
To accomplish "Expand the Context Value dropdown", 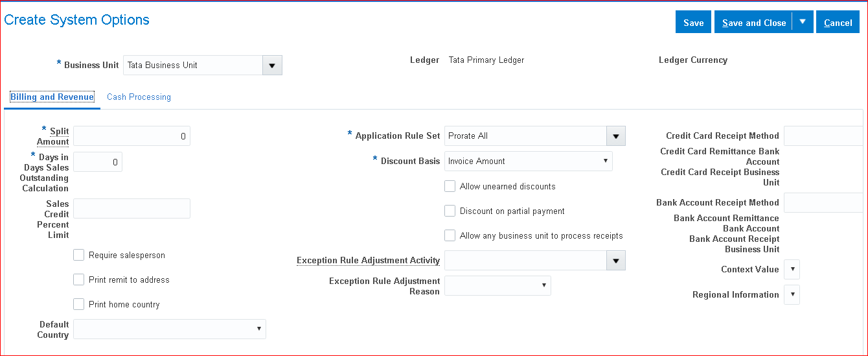I will click(x=792, y=270).
